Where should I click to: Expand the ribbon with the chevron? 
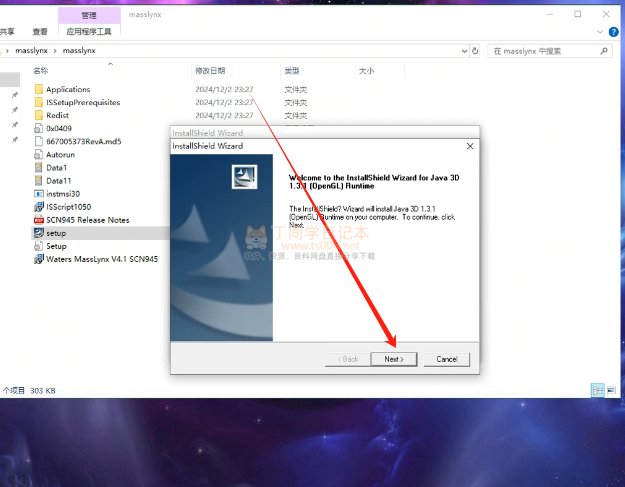tap(600, 32)
